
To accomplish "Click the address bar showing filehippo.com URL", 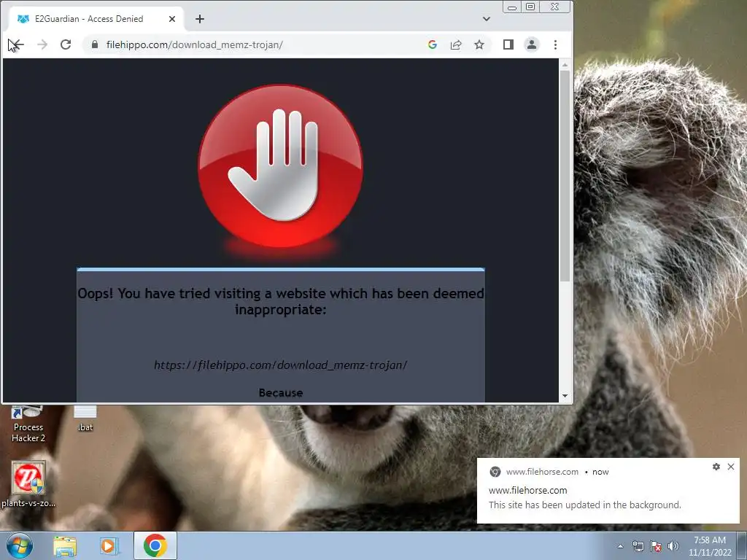I will pos(258,44).
